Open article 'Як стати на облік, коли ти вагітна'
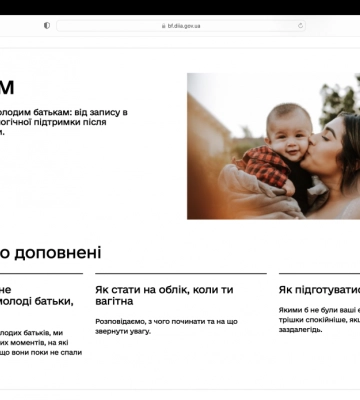The width and height of the screenshot is (360, 400). coord(164,295)
